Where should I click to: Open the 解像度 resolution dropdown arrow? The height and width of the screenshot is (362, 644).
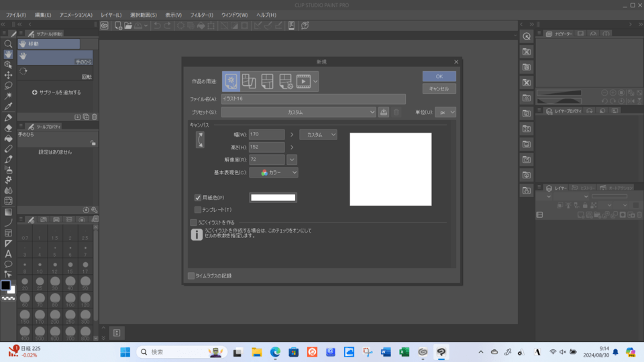pyautogui.click(x=292, y=160)
